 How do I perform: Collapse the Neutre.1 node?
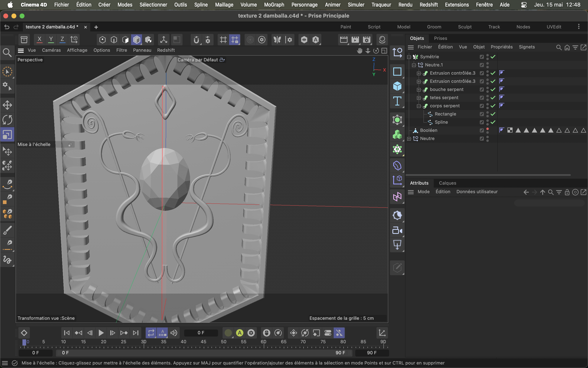coord(414,65)
